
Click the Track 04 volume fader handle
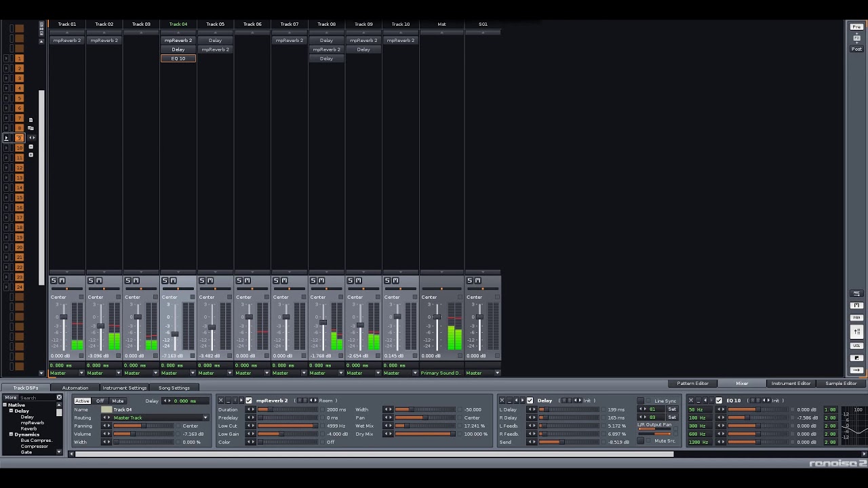pyautogui.click(x=175, y=334)
